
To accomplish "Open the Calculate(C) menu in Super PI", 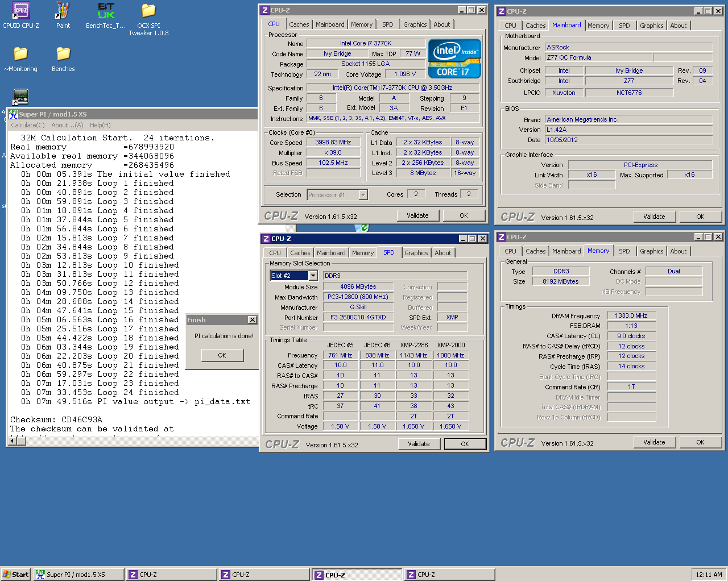I will (x=28, y=125).
